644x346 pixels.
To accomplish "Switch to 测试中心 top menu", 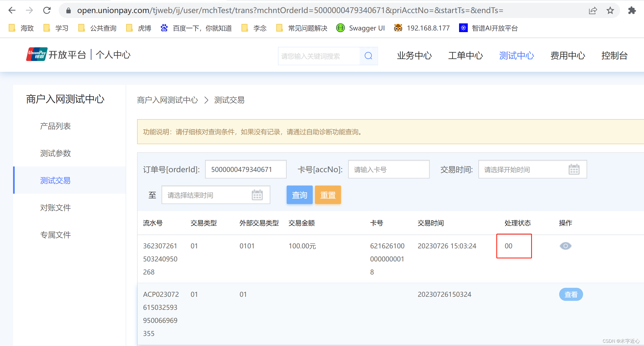I will pyautogui.click(x=516, y=55).
